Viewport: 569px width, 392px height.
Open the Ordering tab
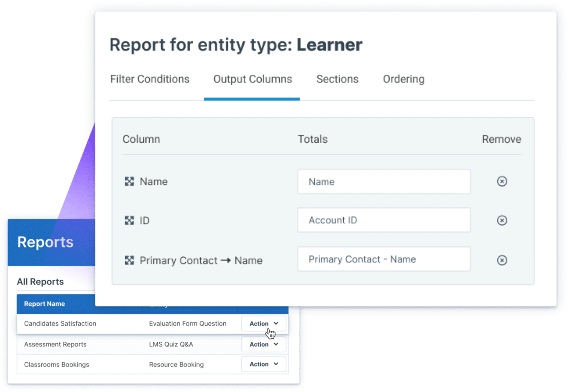pyautogui.click(x=404, y=79)
